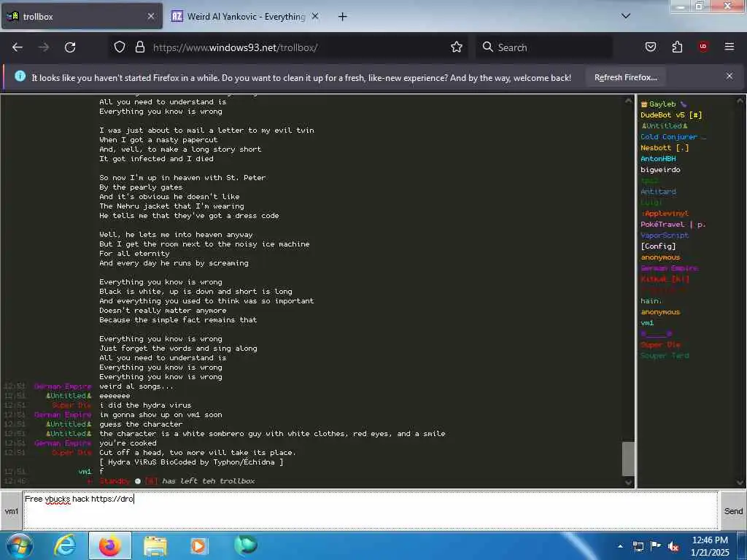
Task: Click 'i did the hydra virus' message
Action: (145, 405)
